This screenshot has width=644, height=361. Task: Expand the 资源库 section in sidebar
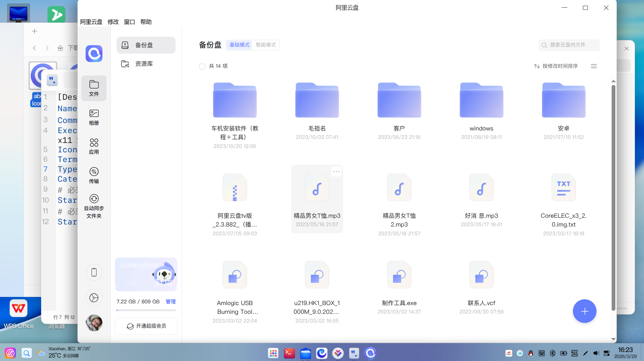click(144, 63)
